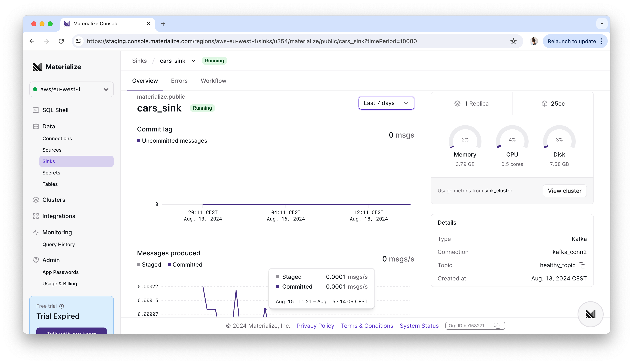Click the Free trial info icon
The height and width of the screenshot is (364, 633).
[x=62, y=306]
